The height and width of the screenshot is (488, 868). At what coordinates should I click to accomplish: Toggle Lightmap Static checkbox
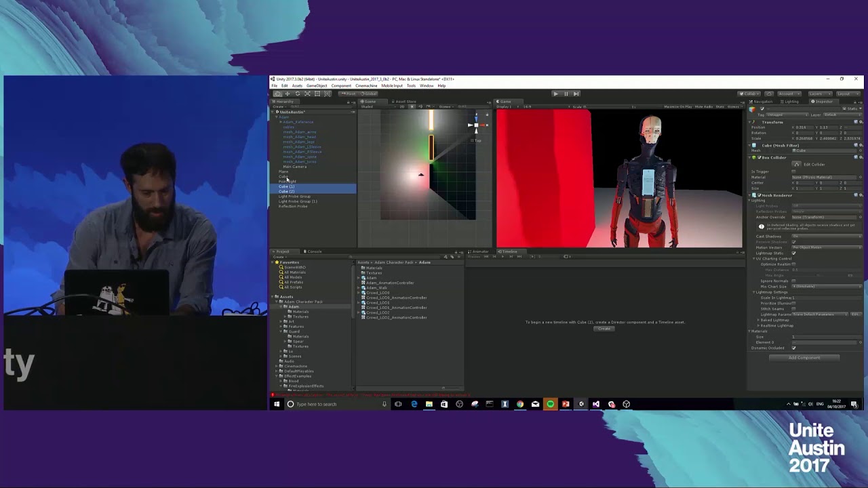coord(793,253)
